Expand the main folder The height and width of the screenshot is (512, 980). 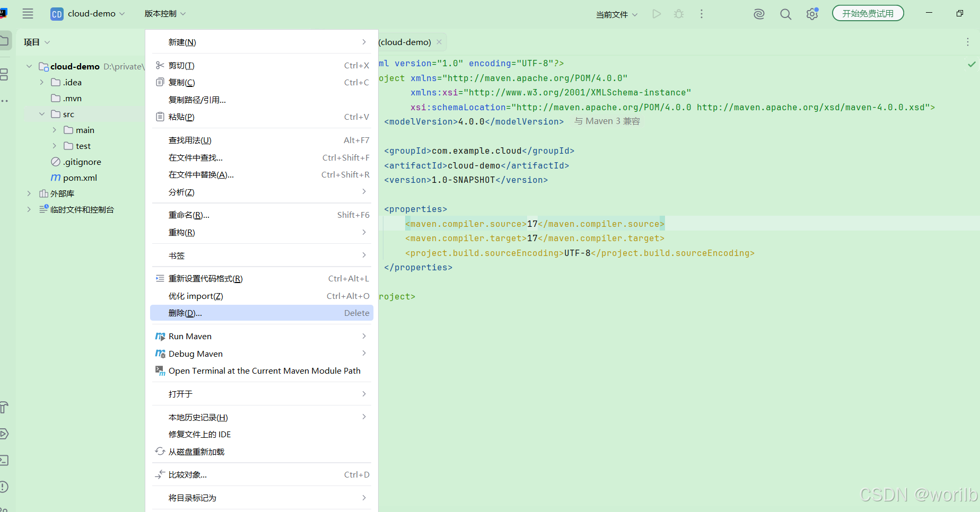[55, 130]
